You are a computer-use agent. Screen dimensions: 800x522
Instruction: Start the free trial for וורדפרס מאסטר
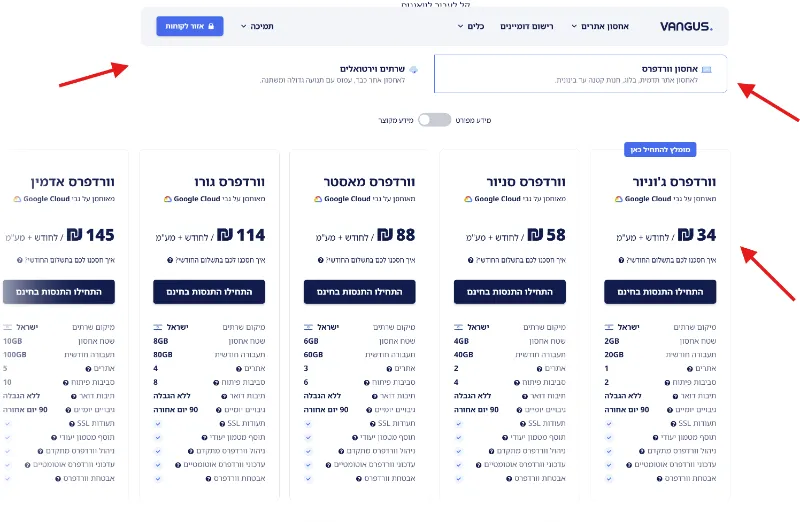[x=360, y=292]
